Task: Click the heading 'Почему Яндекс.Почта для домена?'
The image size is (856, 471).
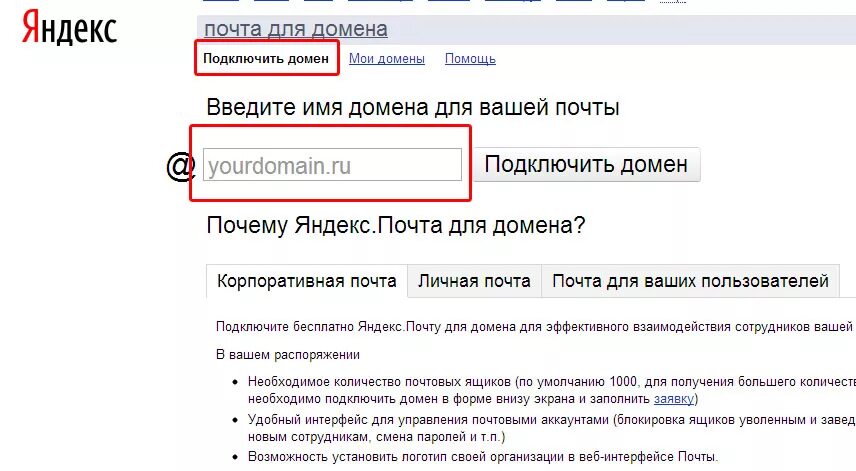Action: coord(396,225)
